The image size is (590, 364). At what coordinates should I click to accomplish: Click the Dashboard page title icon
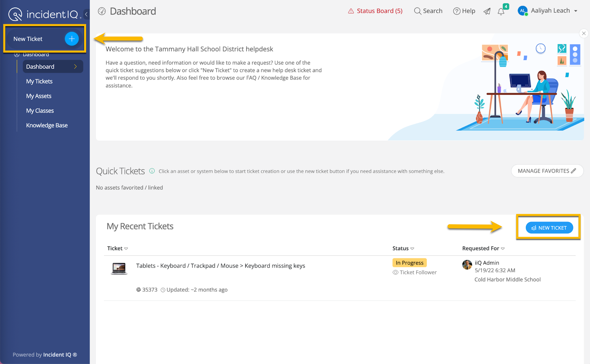(102, 11)
